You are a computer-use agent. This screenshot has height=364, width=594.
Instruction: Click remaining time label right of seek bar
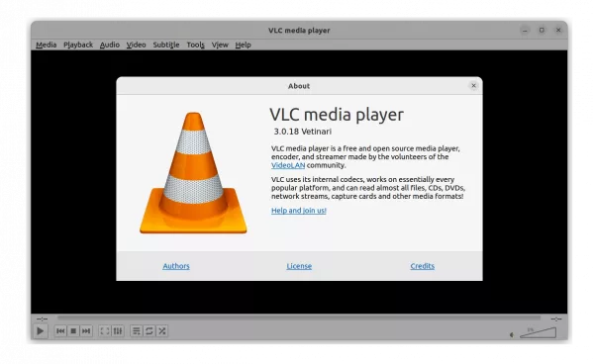click(555, 318)
